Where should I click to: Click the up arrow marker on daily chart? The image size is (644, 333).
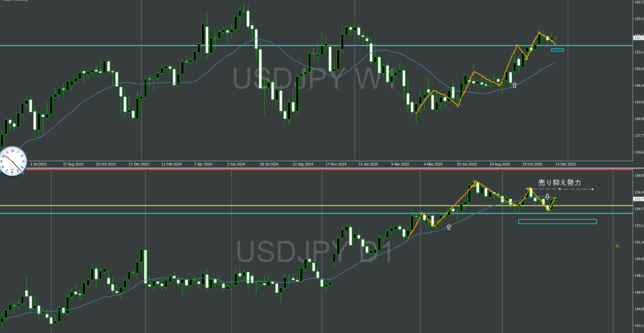[448, 227]
